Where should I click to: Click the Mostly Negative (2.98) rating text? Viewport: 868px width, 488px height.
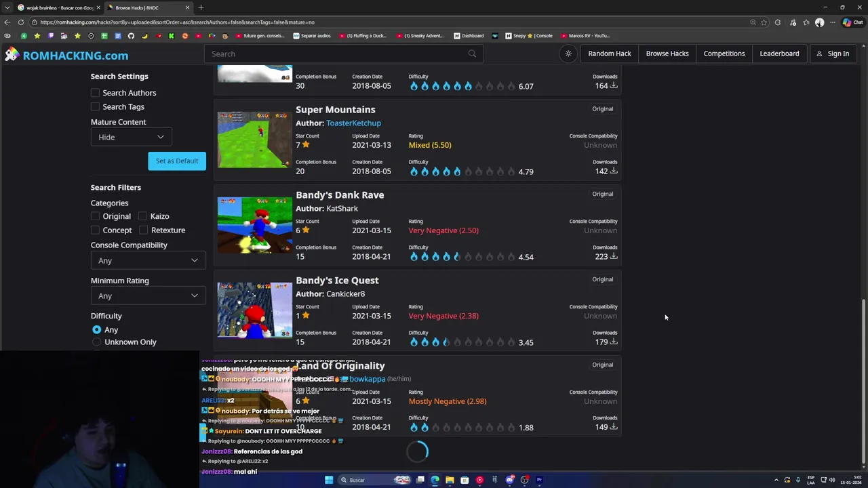tap(448, 401)
